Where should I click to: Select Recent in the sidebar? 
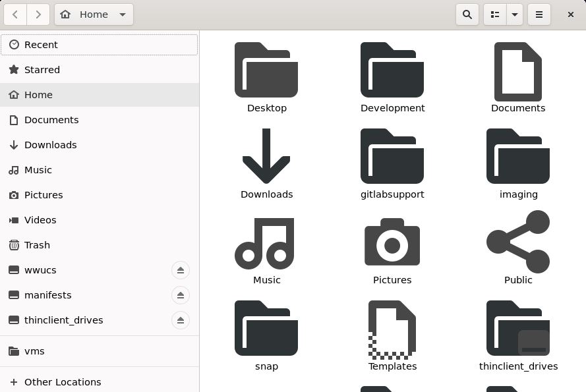click(100, 45)
